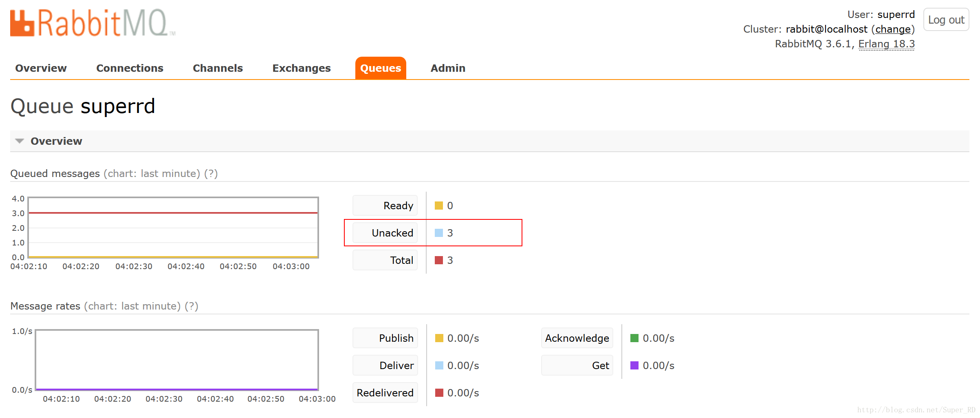Switch to the Connections tab
Image resolution: width=980 pixels, height=418 pixels.
(x=130, y=68)
